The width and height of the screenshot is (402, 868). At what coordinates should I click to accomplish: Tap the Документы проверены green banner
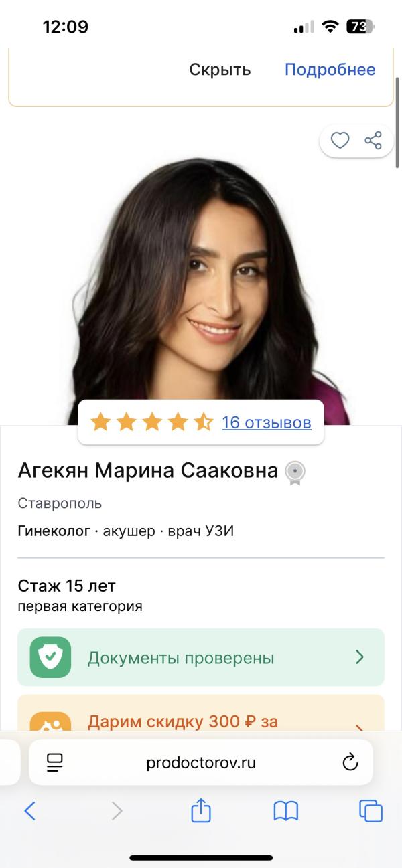pos(201,657)
